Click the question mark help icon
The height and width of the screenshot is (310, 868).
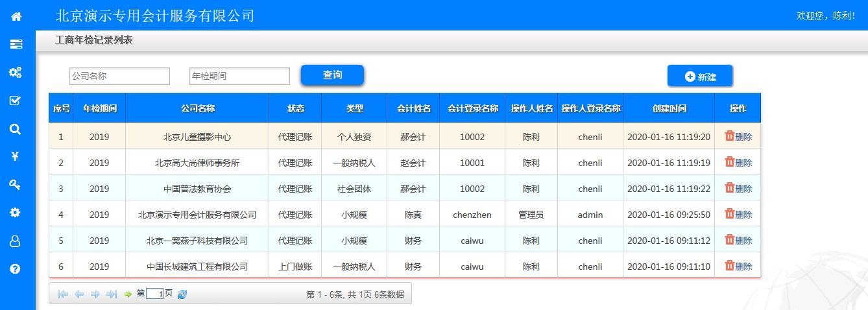[x=16, y=268]
